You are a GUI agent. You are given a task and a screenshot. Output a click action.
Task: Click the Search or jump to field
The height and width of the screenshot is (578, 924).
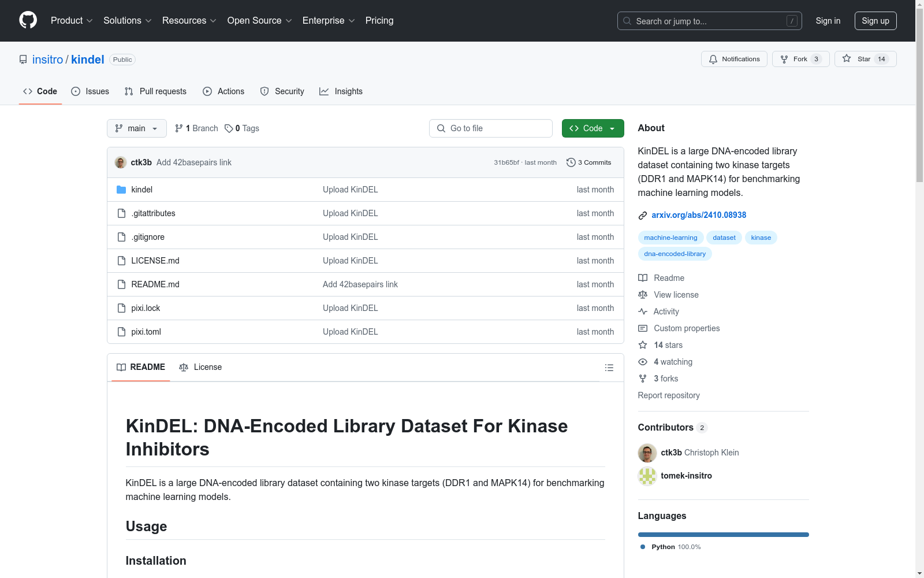[710, 21]
